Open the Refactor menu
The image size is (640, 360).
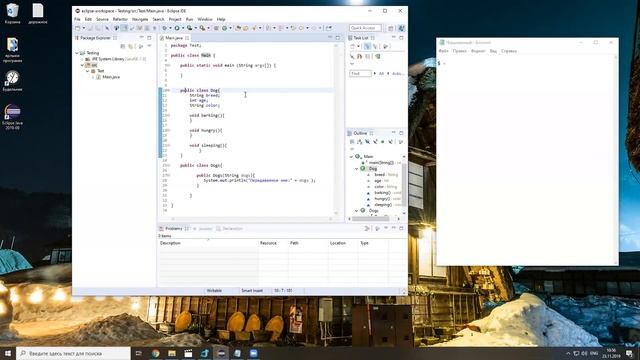(120, 19)
